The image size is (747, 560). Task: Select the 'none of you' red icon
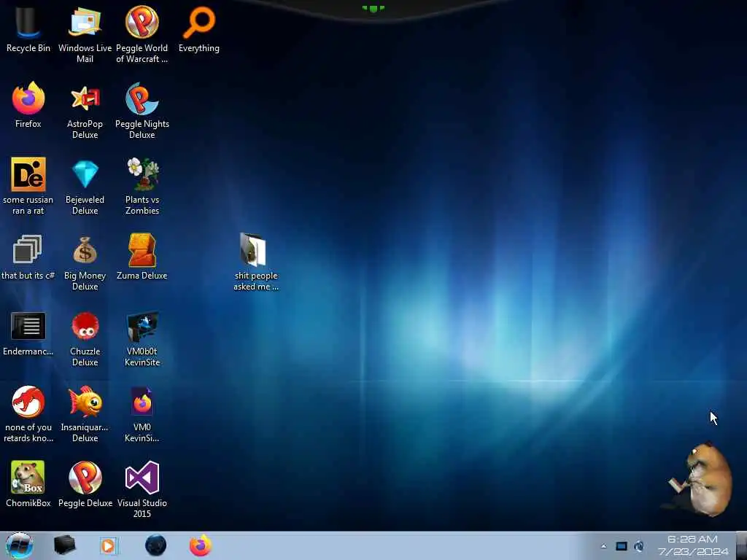pos(28,414)
